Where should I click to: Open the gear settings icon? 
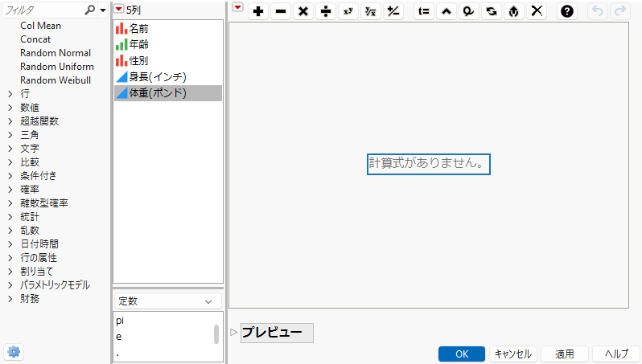point(14,352)
